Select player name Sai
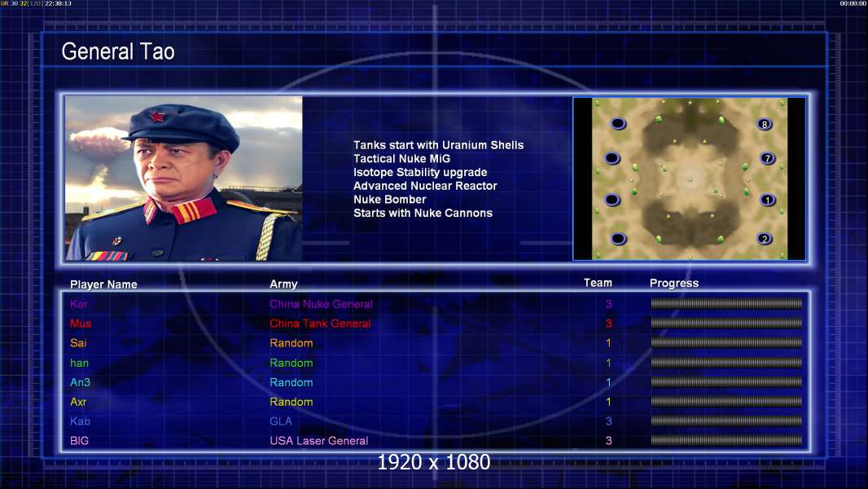 pyautogui.click(x=78, y=343)
